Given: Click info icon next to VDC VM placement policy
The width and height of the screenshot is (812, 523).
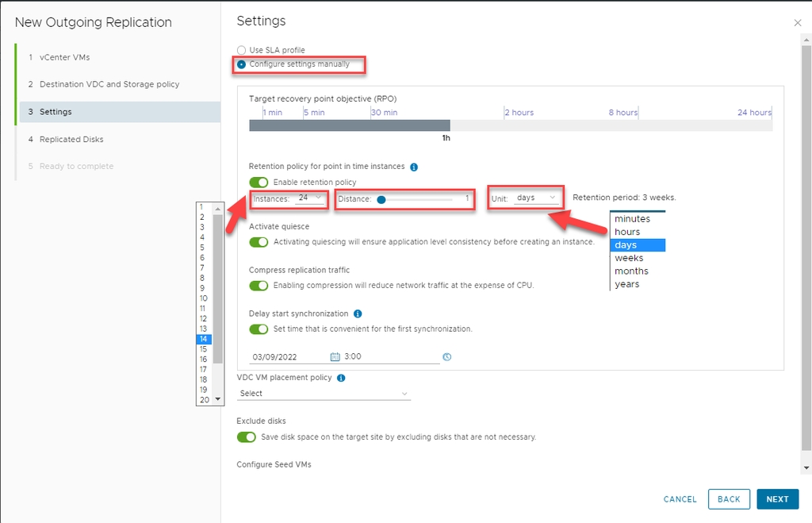Looking at the screenshot, I should [341, 378].
